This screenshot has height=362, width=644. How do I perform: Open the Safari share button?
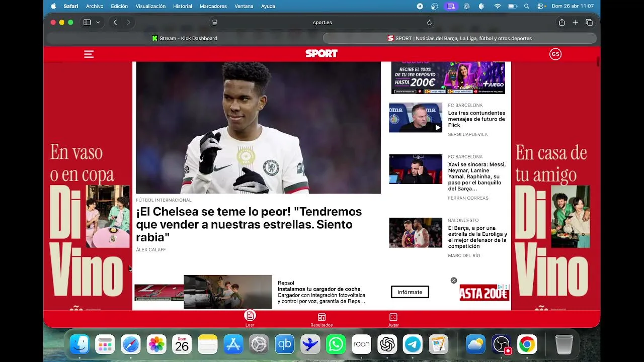tap(561, 22)
